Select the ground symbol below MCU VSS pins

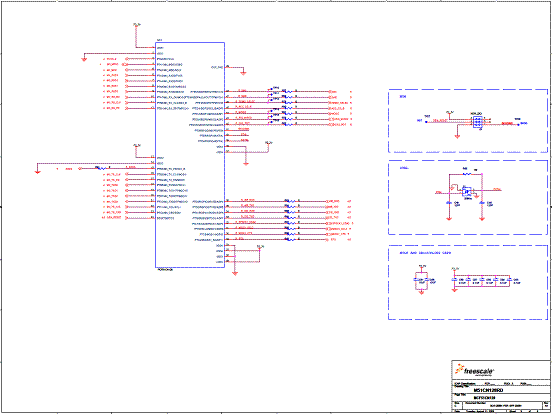point(235,273)
